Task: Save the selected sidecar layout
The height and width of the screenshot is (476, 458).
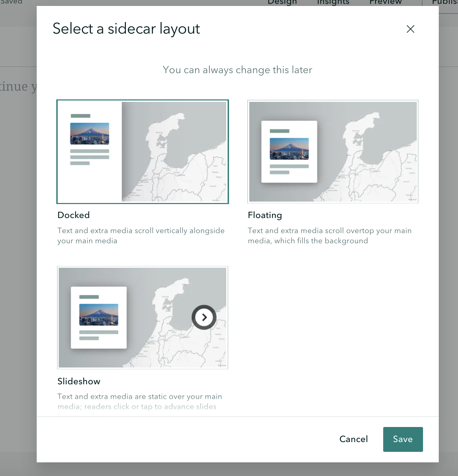Action: click(x=403, y=439)
